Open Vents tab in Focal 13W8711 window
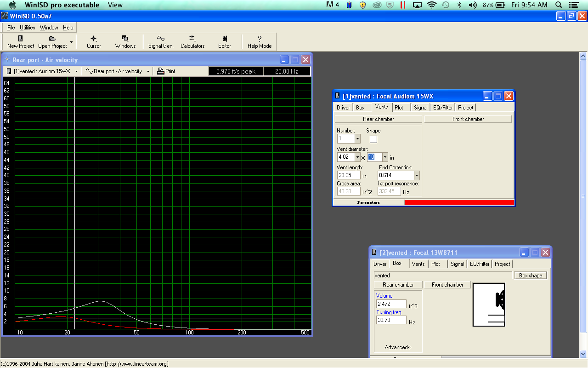Viewport: 588px width, 368px height. click(x=418, y=264)
